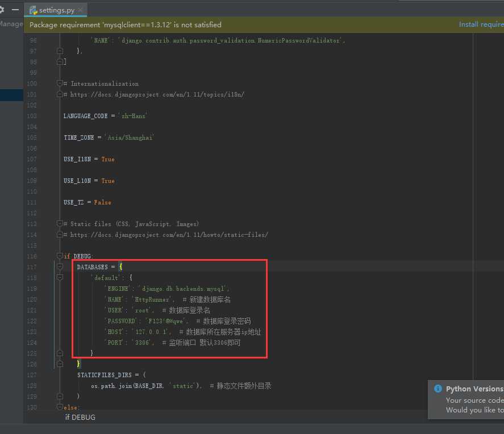Click the 'django.db.backends.mysql' ENGINE value
Screen dimensions: 504x434
coord(183,289)
